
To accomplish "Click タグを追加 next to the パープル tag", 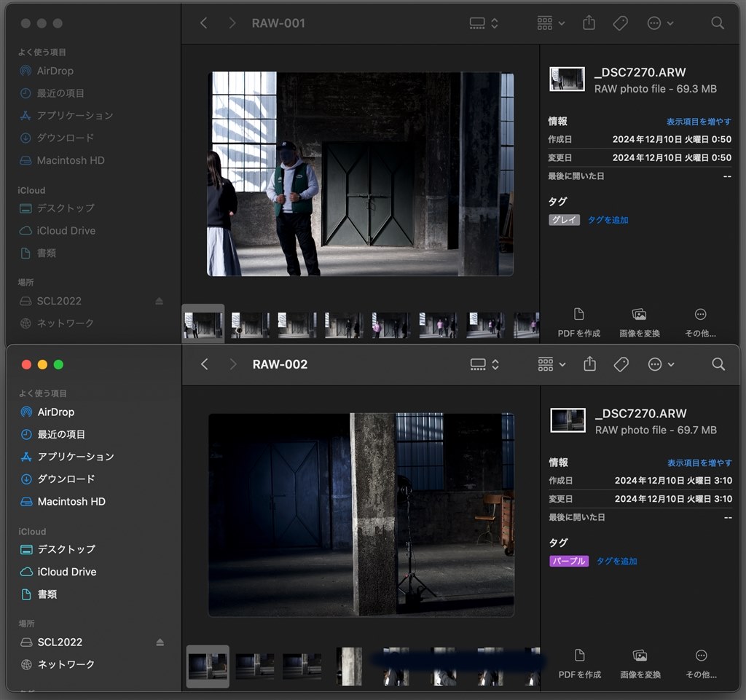I will tap(616, 561).
